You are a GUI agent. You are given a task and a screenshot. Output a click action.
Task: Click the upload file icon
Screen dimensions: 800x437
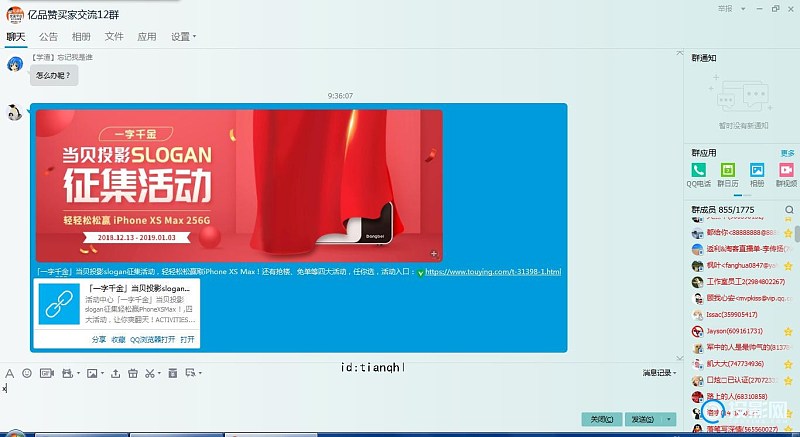[x=116, y=374]
